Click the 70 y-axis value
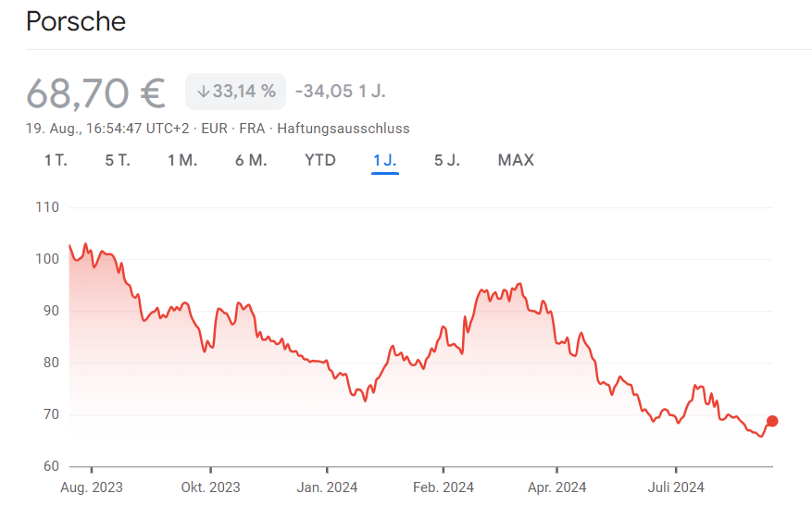Screen dimensions: 812x518 (x=51, y=414)
